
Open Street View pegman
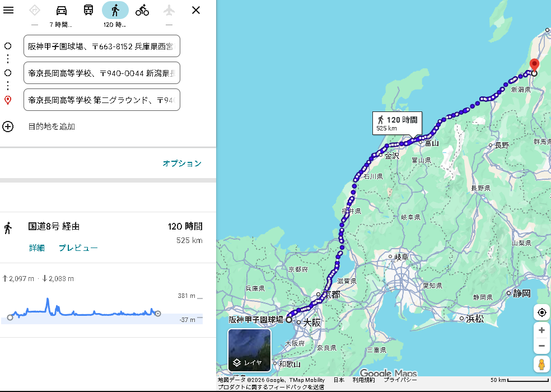(x=541, y=365)
